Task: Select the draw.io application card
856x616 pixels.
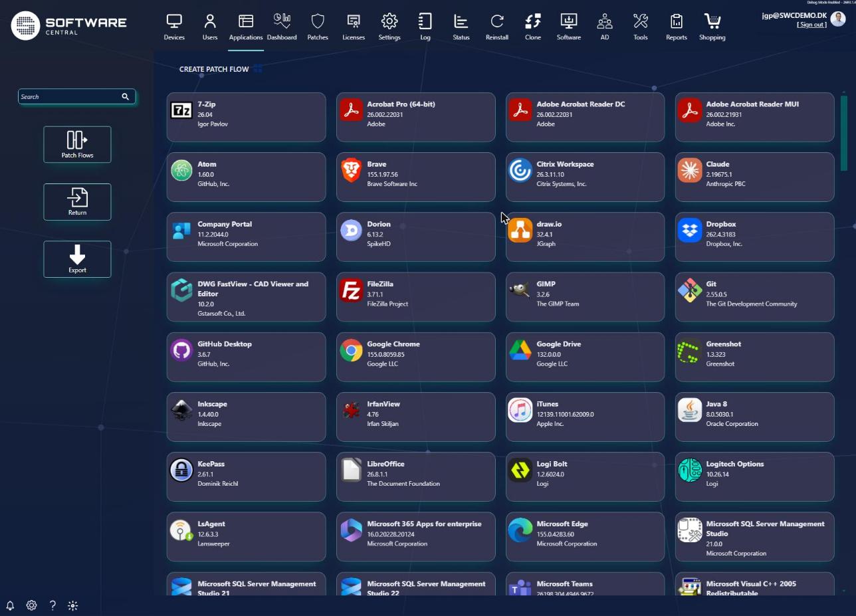Action: coord(585,237)
